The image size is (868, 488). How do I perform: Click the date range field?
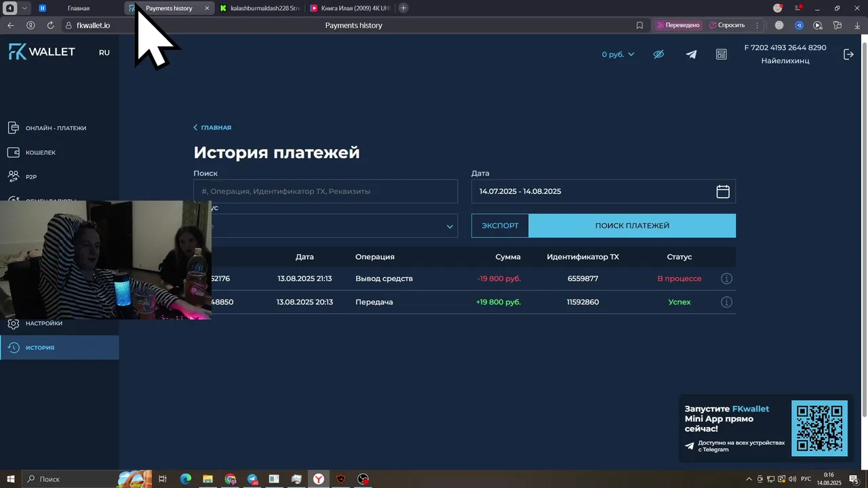(x=604, y=191)
